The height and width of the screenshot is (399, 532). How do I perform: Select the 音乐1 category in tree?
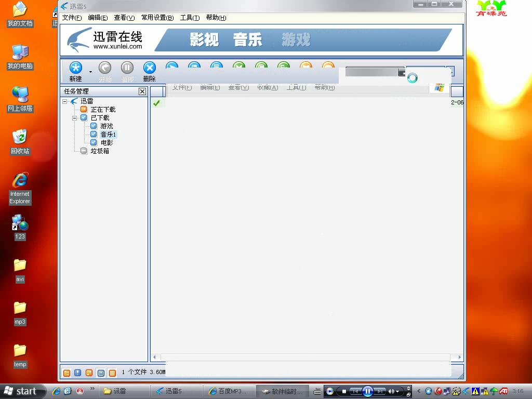click(x=108, y=135)
